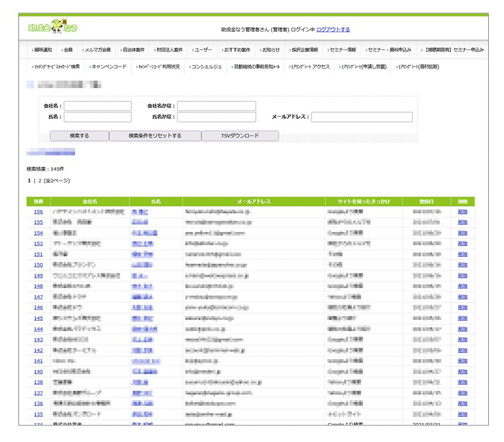
Task: Click 削除 link for row 155
Action: 461,223
